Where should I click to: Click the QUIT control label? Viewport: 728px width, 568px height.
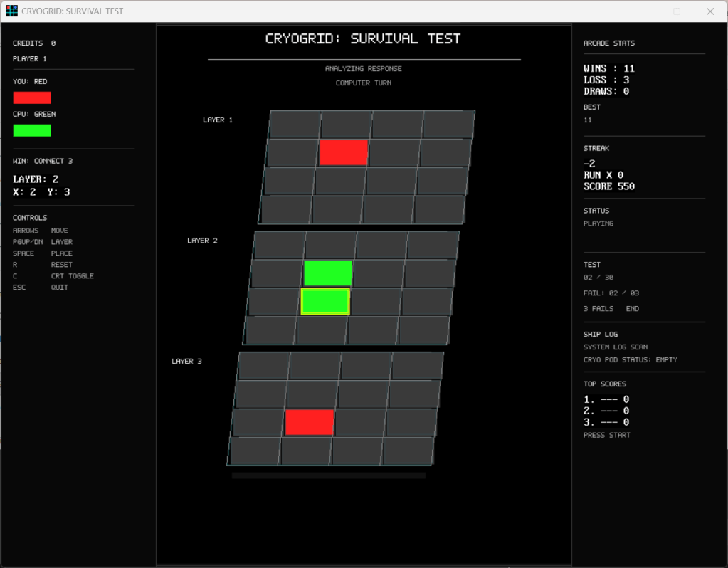click(x=60, y=288)
